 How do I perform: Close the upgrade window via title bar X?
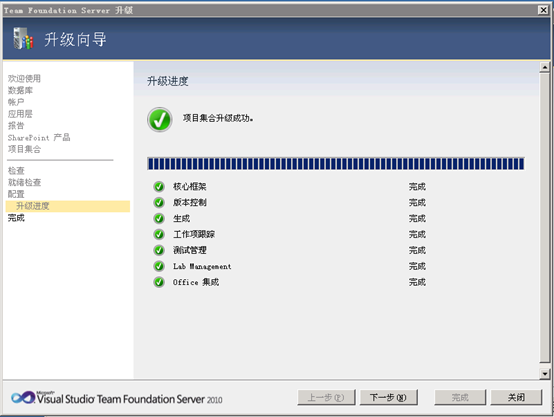click(543, 10)
